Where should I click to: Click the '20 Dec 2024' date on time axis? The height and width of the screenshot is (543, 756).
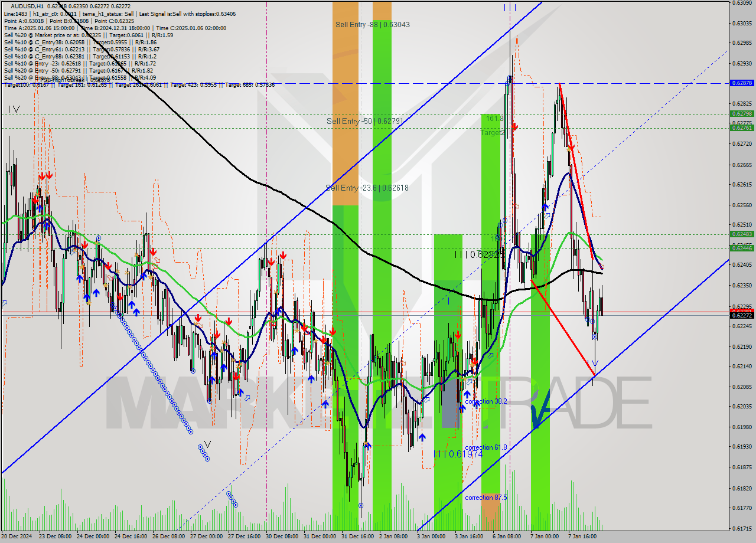click(17, 537)
